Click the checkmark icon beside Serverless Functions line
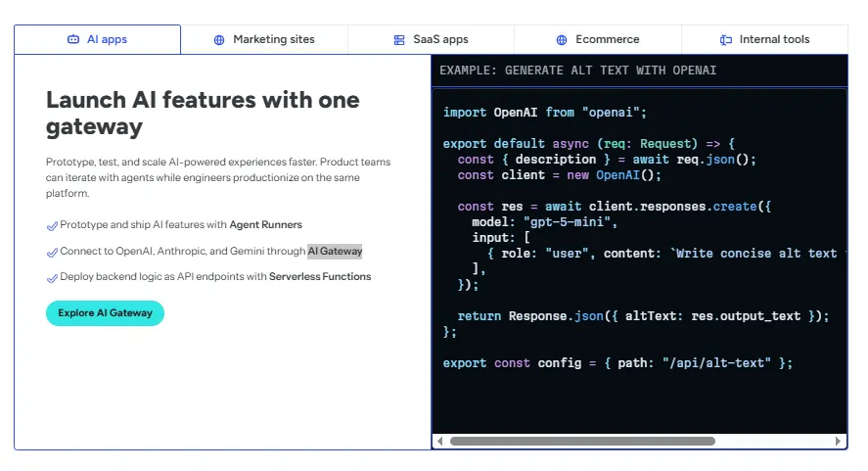Screen dimensions: 868x471 click(x=52, y=278)
